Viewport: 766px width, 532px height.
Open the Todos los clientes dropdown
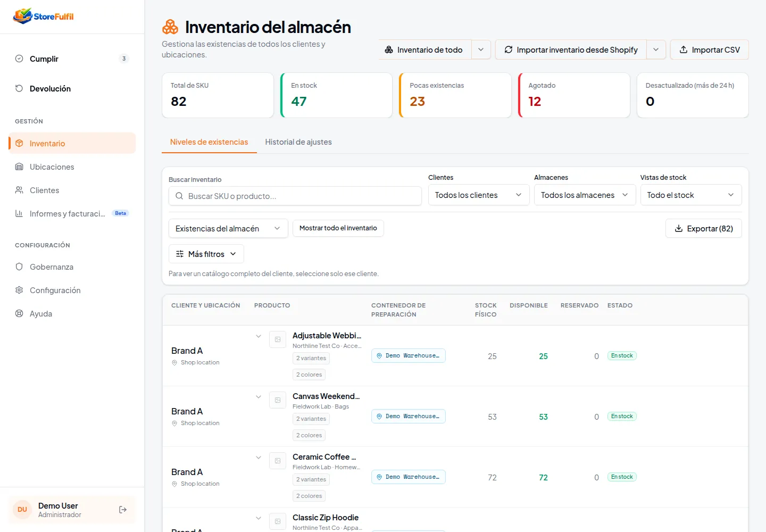point(479,195)
